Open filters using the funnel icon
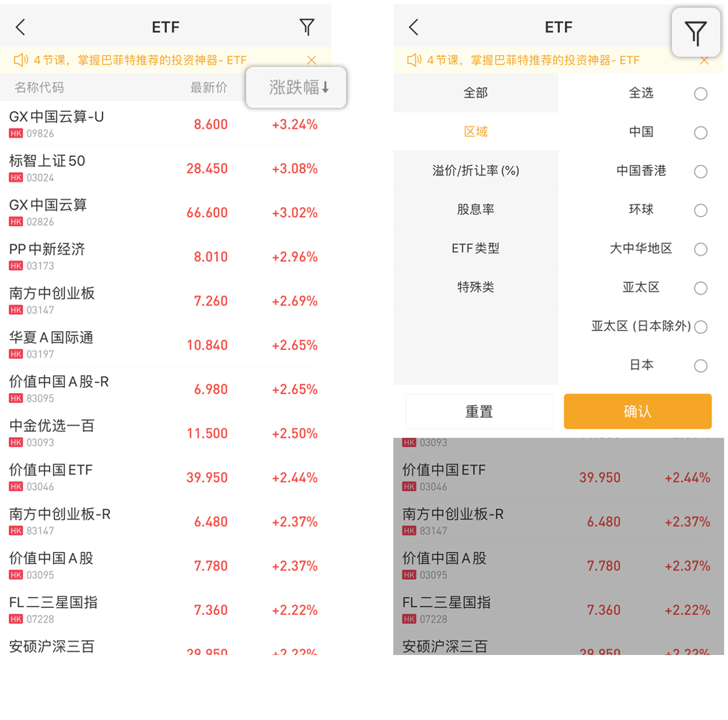728x720 pixels. coord(308,27)
